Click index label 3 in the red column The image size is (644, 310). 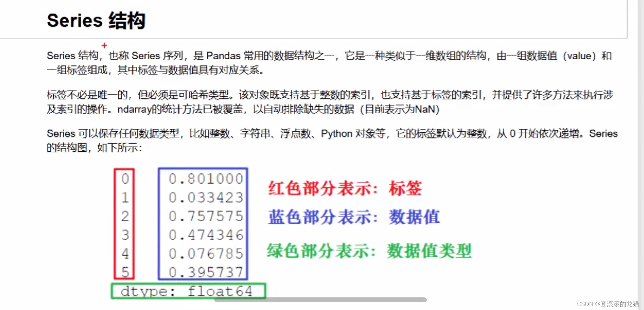[125, 235]
